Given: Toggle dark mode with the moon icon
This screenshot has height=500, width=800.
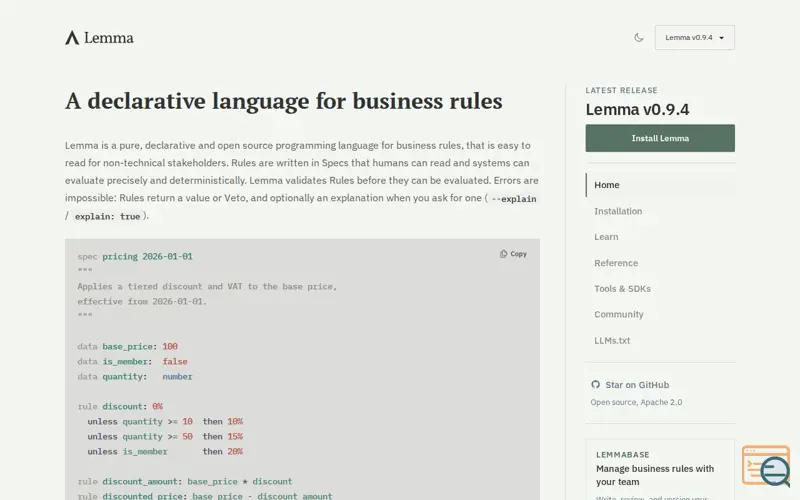Looking at the screenshot, I should click(638, 37).
